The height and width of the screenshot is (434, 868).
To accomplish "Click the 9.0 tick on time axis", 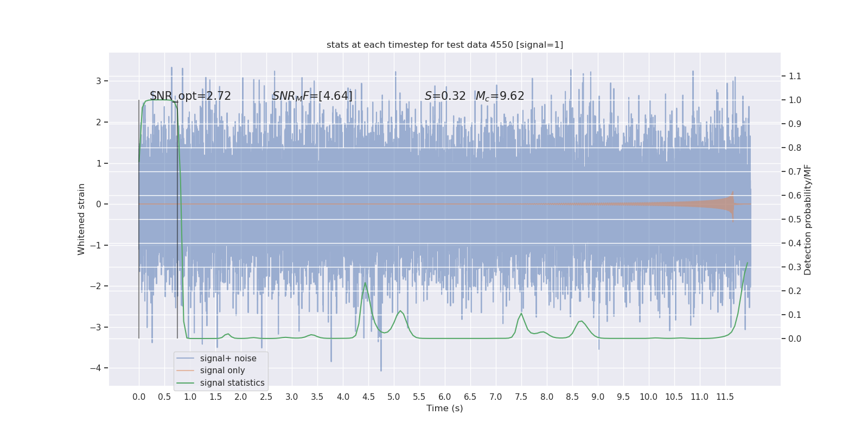I will (x=598, y=397).
